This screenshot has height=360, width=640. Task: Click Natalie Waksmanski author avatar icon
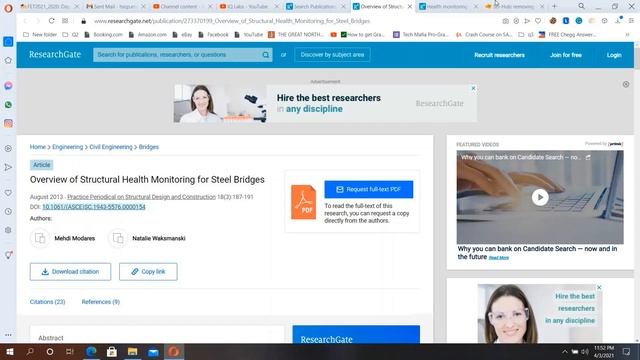[118, 238]
